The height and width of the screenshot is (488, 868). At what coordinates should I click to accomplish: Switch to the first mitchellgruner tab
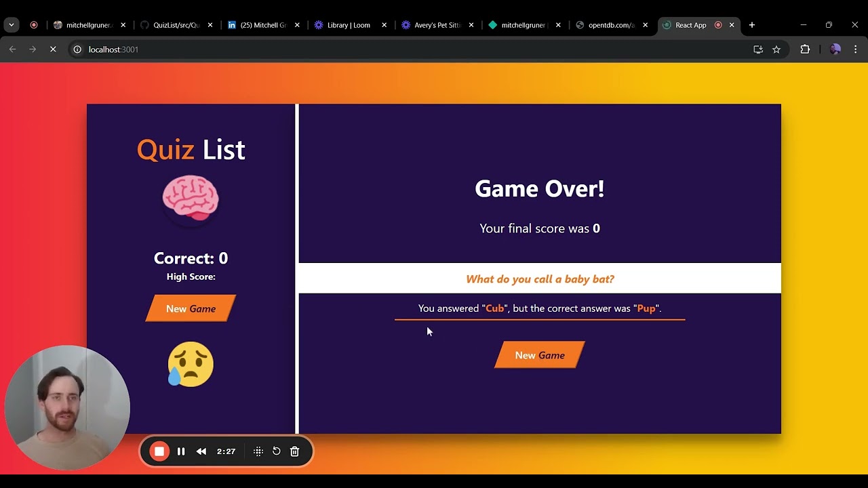click(x=90, y=25)
